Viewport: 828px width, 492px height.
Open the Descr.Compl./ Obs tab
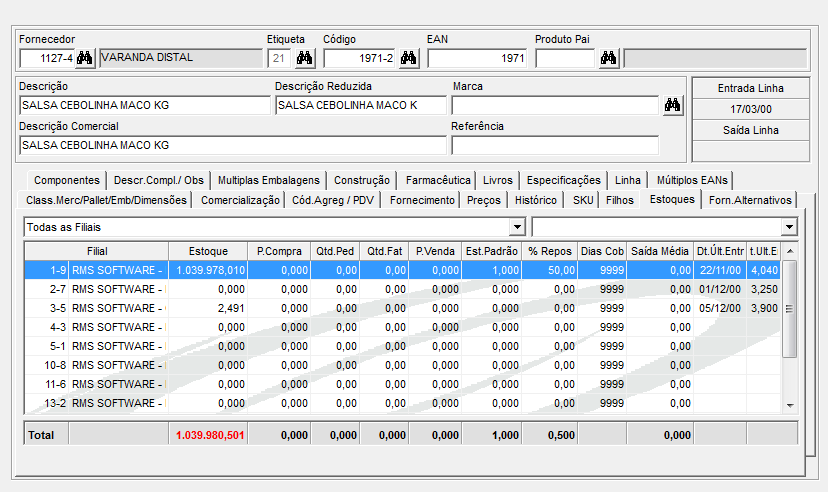click(158, 181)
